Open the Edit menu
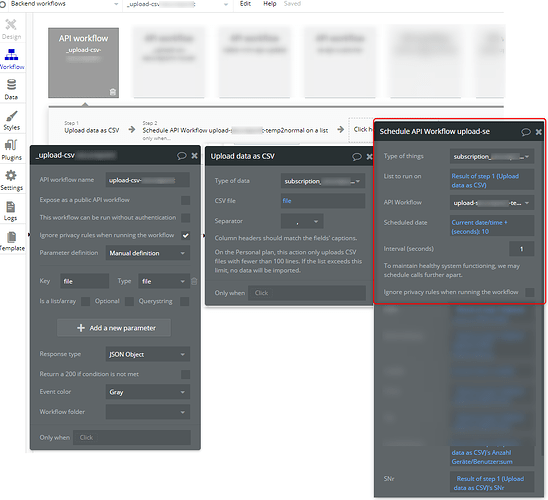548x500 pixels. (245, 4)
